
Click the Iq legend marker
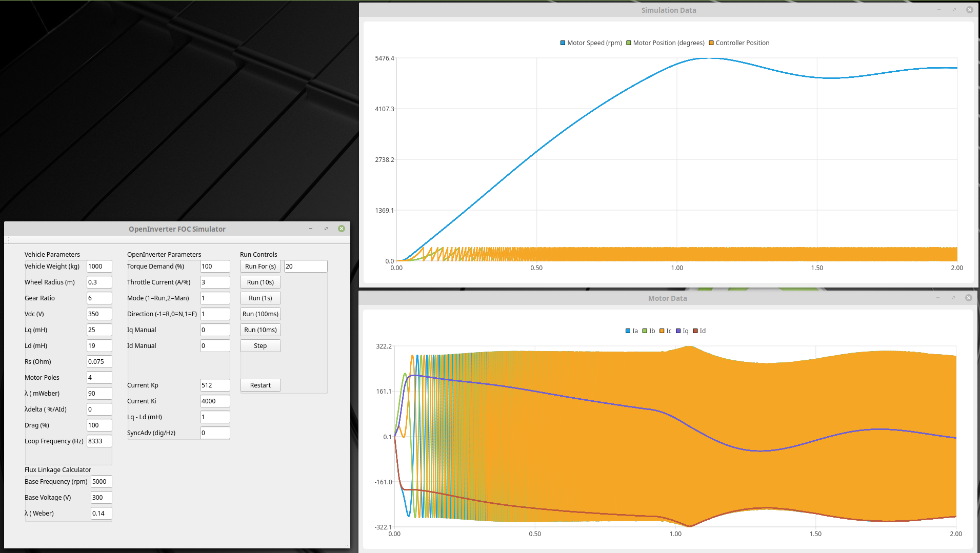click(x=678, y=331)
